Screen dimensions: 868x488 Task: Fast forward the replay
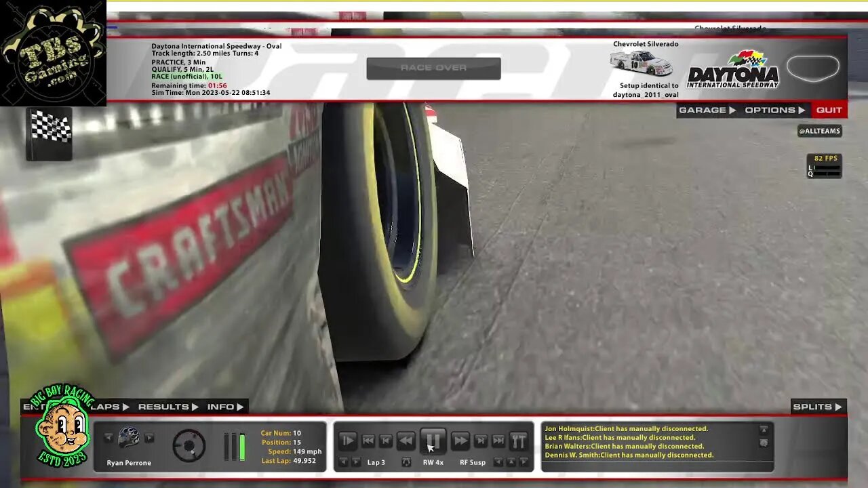[460, 441]
